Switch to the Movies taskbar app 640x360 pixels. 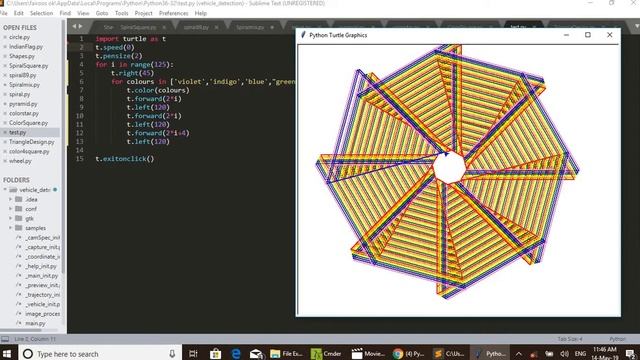(369, 353)
